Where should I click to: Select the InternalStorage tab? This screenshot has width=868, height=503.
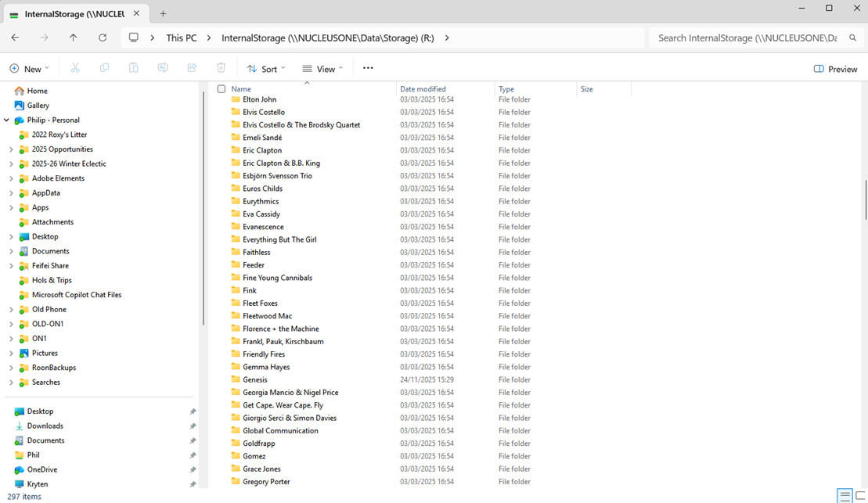coord(70,14)
